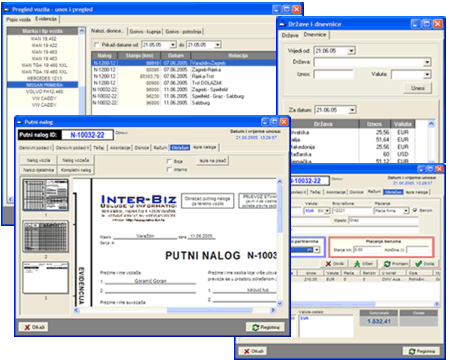Click the document preview horizontal scrollbar

tap(175, 310)
